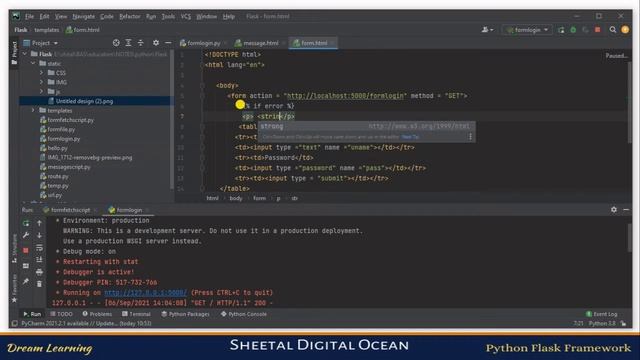
Task: Click the print icon in Run panel
Action: [x=39, y=272]
